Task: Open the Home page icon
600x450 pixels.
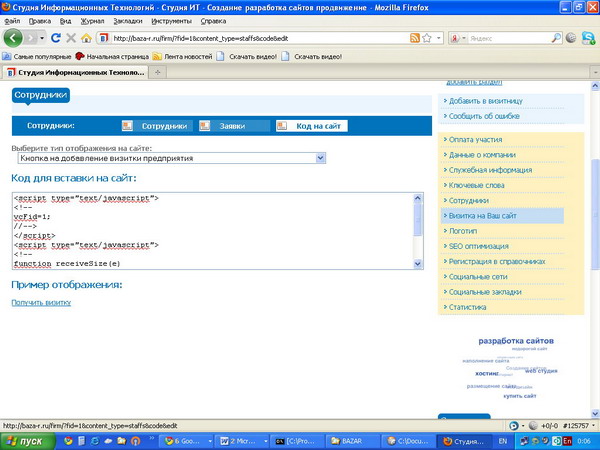Action: coord(86,38)
